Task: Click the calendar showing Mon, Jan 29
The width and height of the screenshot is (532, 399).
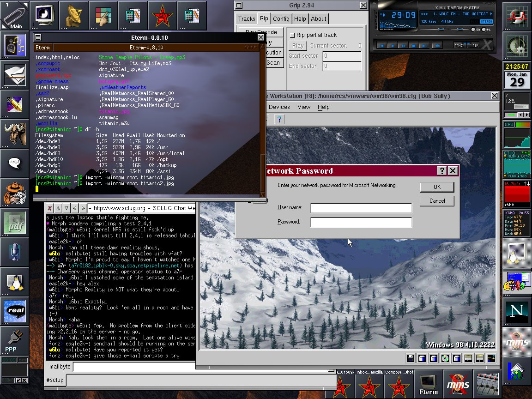Action: [517, 80]
